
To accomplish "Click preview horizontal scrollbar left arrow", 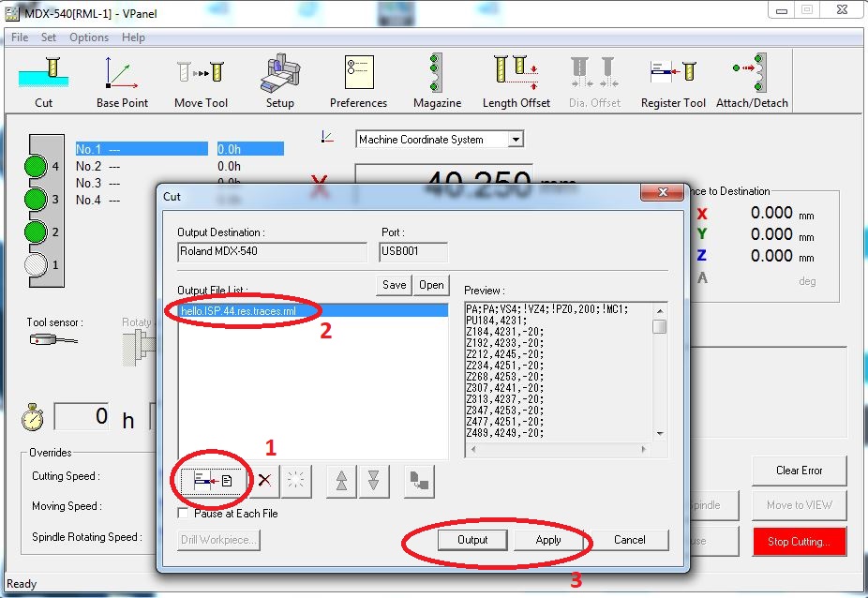I will (x=472, y=449).
